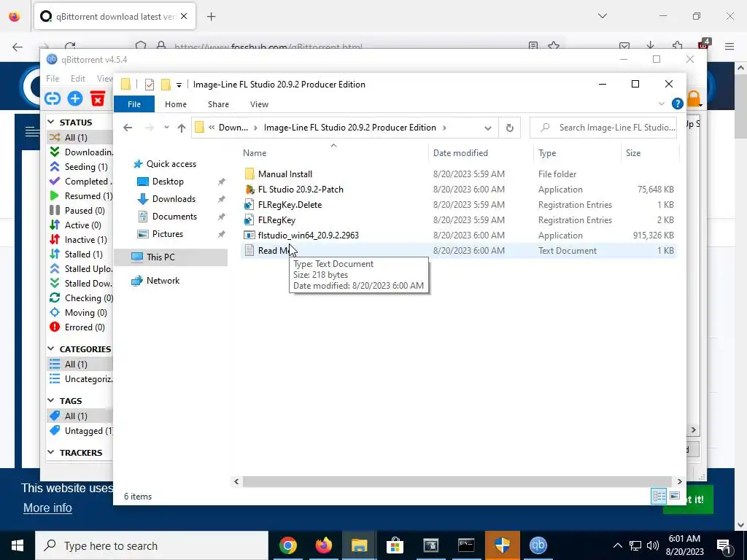
Task: Click qBittorrent Add Torrent Link icon
Action: click(x=53, y=98)
